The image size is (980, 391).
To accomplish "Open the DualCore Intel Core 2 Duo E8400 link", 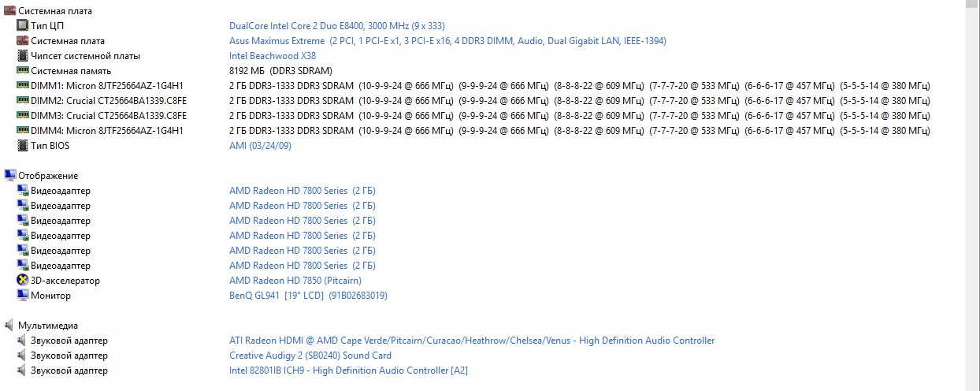I will point(336,26).
